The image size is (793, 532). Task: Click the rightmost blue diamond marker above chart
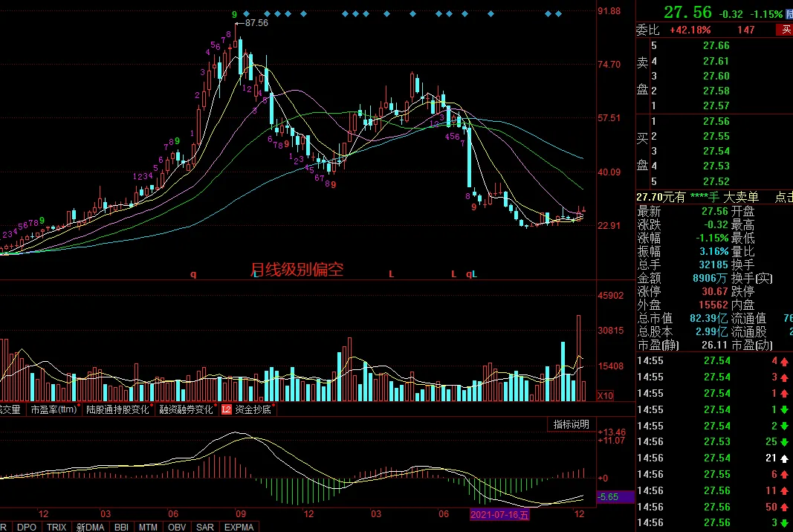(558, 13)
